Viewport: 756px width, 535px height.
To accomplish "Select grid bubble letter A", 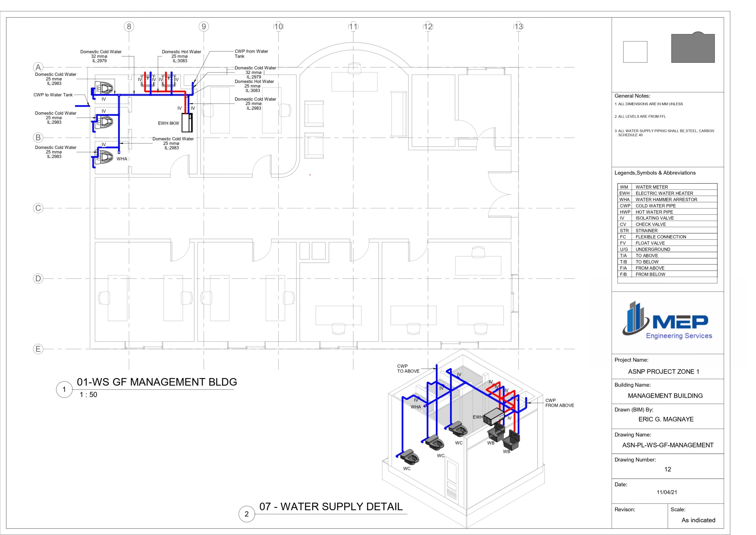I will [x=38, y=67].
